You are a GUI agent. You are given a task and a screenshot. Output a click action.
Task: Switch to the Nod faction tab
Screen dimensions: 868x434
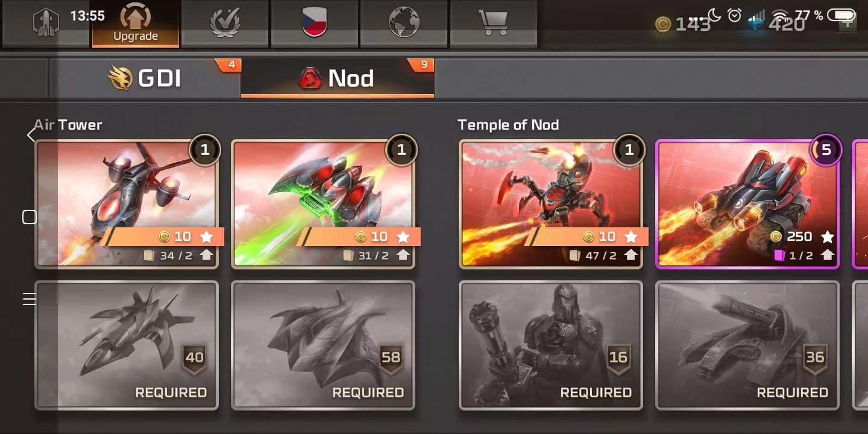(x=338, y=78)
